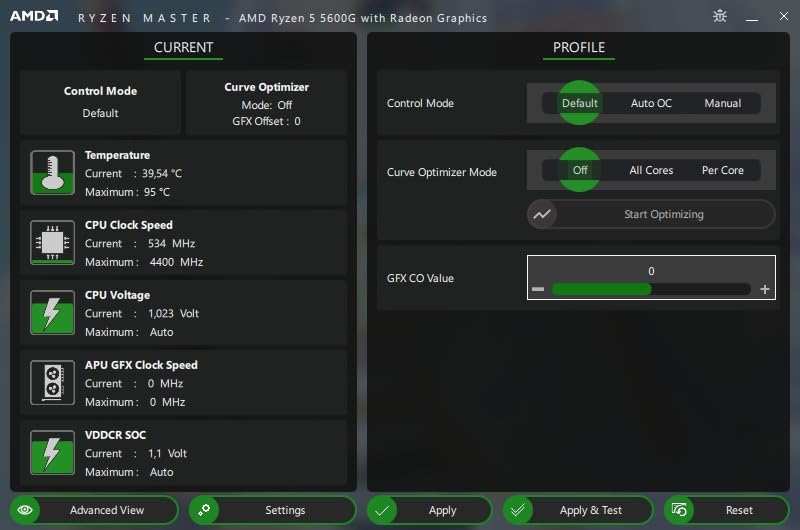The width and height of the screenshot is (800, 530).
Task: Select Default control mode
Action: pos(580,103)
